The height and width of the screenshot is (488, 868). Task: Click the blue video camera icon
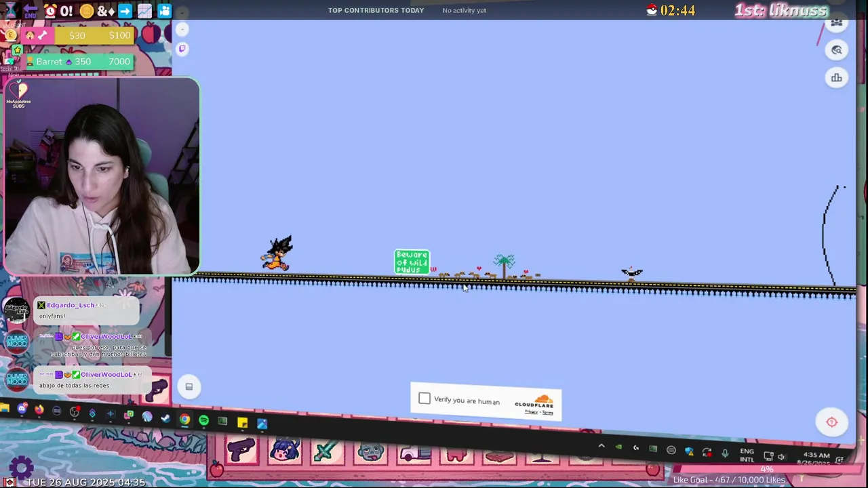[x=165, y=11]
